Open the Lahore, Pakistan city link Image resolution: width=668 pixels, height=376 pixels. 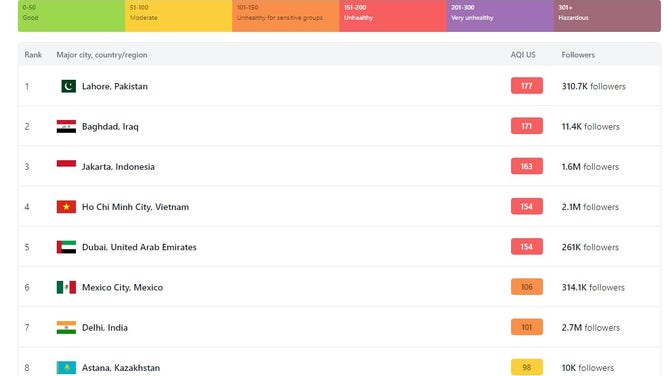click(x=115, y=86)
